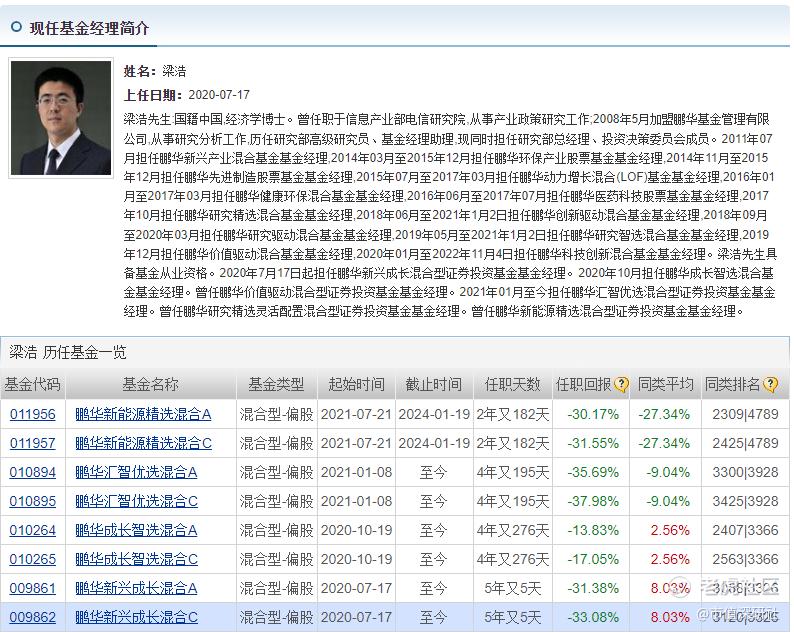This screenshot has height=632, width=794.
Task: Select the 现任基金经理简介 section title
Action: point(89,28)
